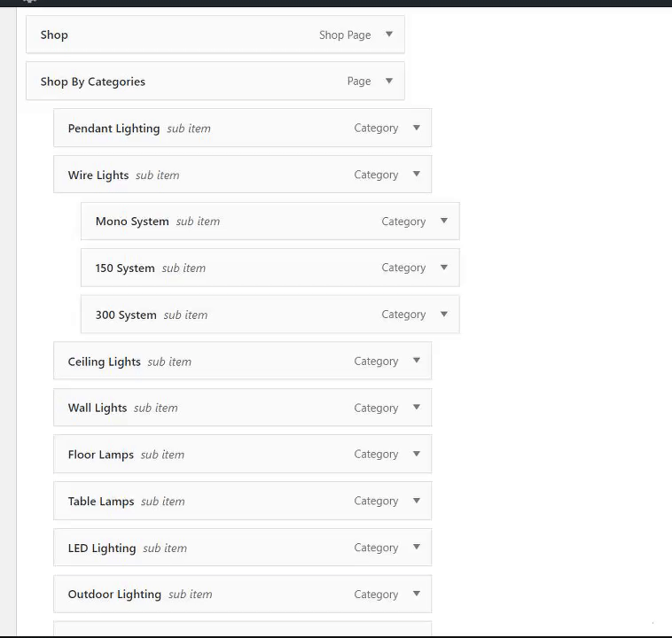Click the Mono System item title
Image resolution: width=672 pixels, height=638 pixels.
click(132, 222)
